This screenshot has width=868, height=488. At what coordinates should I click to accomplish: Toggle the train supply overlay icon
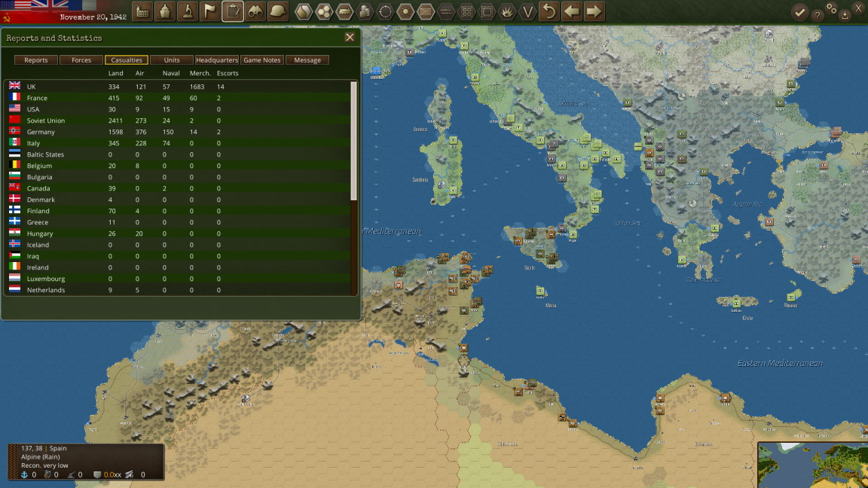tap(344, 11)
